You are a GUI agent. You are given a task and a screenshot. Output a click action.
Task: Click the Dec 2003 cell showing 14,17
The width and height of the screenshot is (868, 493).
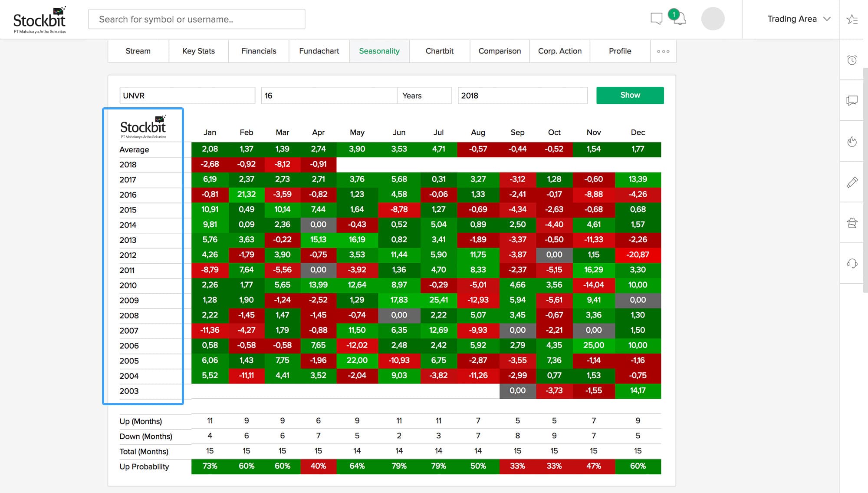(x=638, y=390)
